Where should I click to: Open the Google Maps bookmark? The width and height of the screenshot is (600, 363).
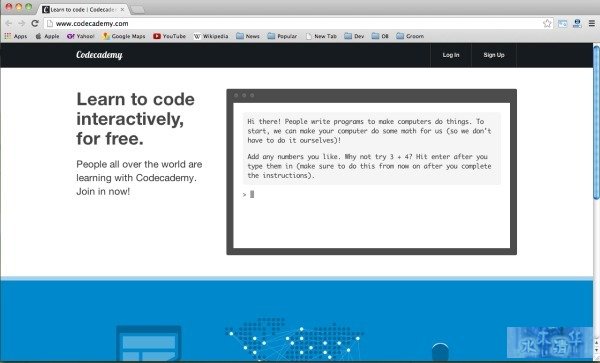coord(124,36)
